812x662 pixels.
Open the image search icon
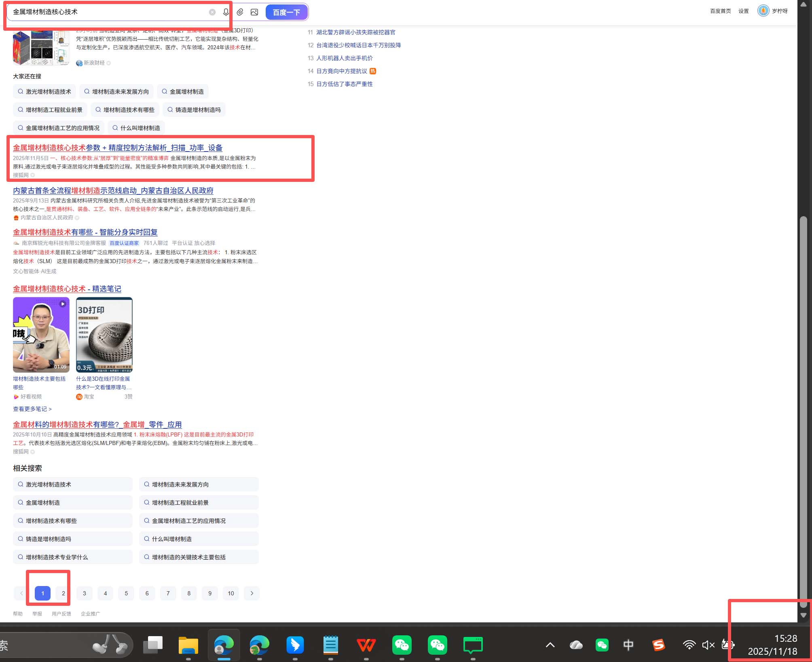click(254, 12)
